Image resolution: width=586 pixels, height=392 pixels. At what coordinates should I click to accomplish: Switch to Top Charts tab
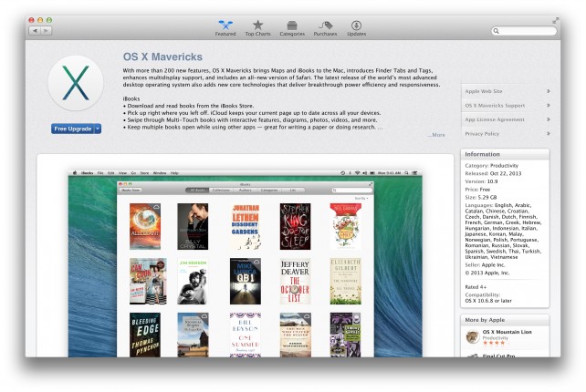point(257,28)
